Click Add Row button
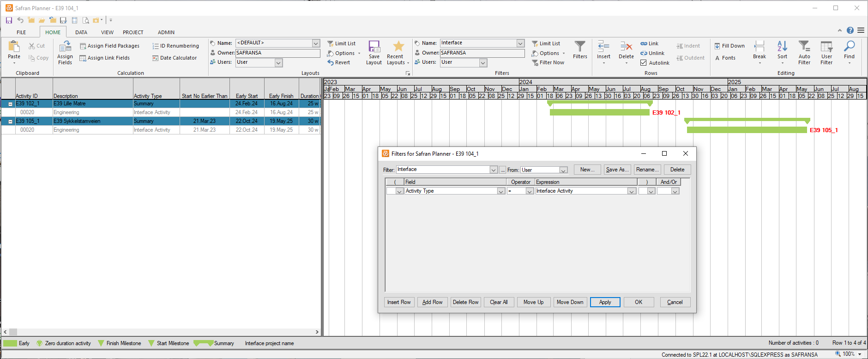 (432, 302)
